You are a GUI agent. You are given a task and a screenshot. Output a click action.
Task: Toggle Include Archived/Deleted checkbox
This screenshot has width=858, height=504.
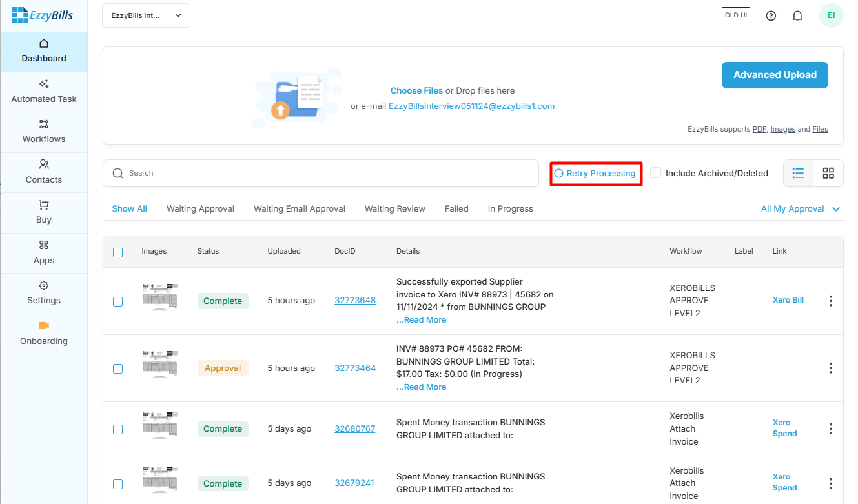(655, 173)
